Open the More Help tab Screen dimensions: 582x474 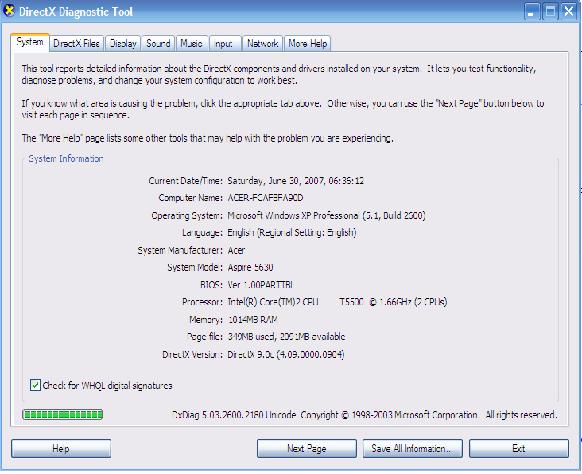pyautogui.click(x=308, y=44)
